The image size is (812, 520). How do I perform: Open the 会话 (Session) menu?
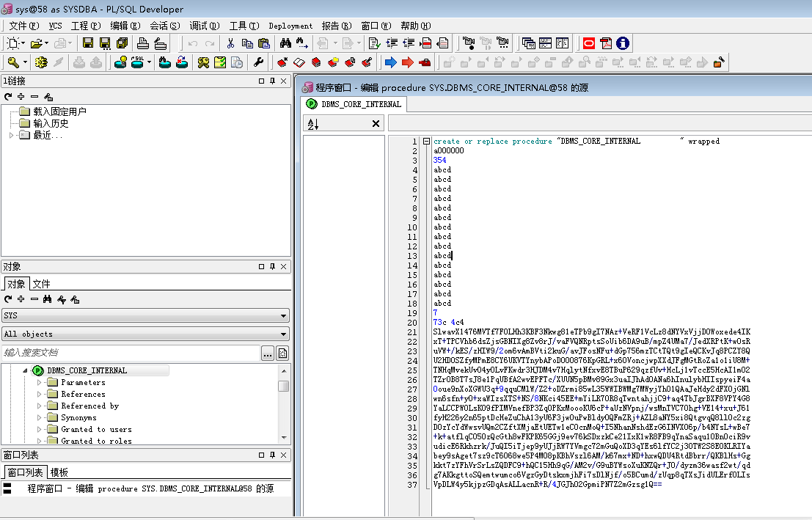coord(165,26)
